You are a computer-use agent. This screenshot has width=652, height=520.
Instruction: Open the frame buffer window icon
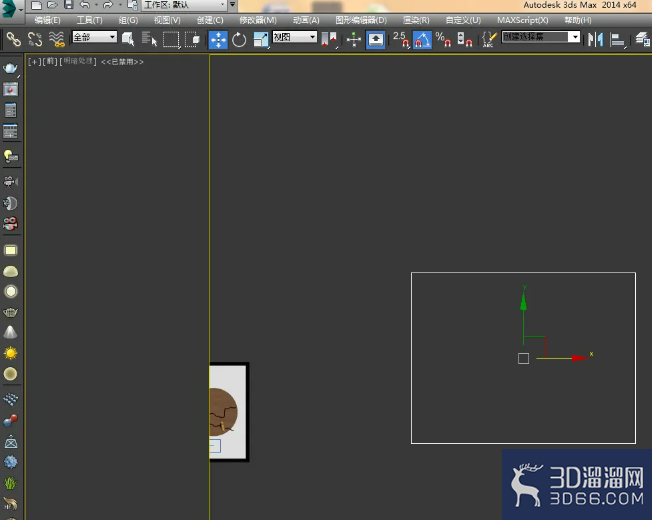(x=10, y=89)
